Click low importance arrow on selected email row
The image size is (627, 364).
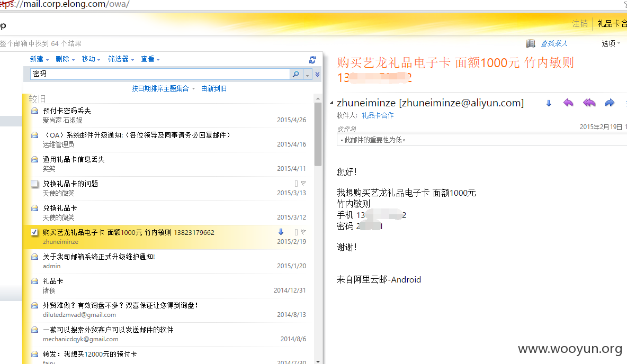[x=281, y=232]
